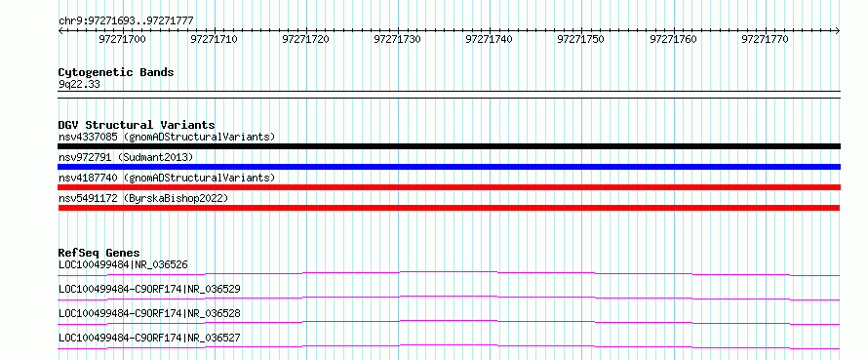The width and height of the screenshot is (868, 360).
Task: Click ruler position 97271700
Action: point(122,39)
